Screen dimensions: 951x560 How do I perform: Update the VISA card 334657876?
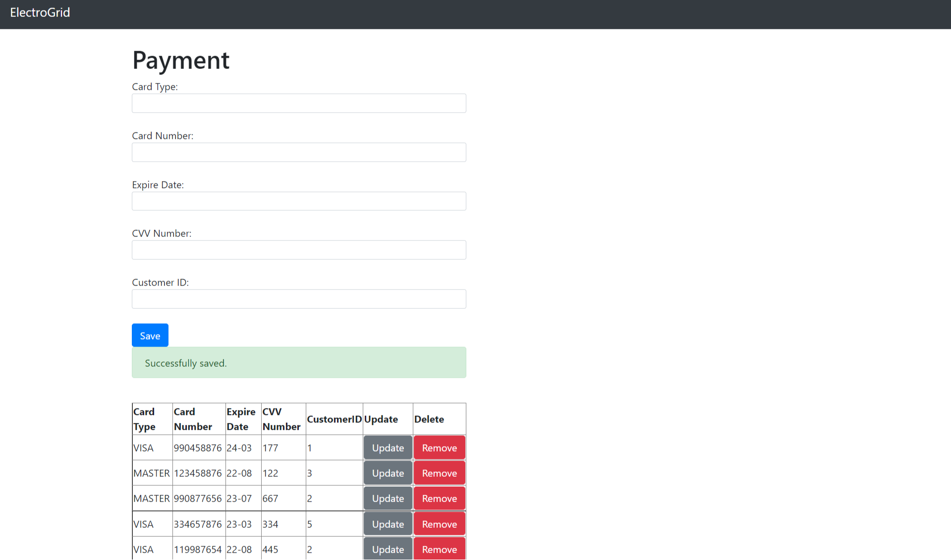(x=388, y=524)
